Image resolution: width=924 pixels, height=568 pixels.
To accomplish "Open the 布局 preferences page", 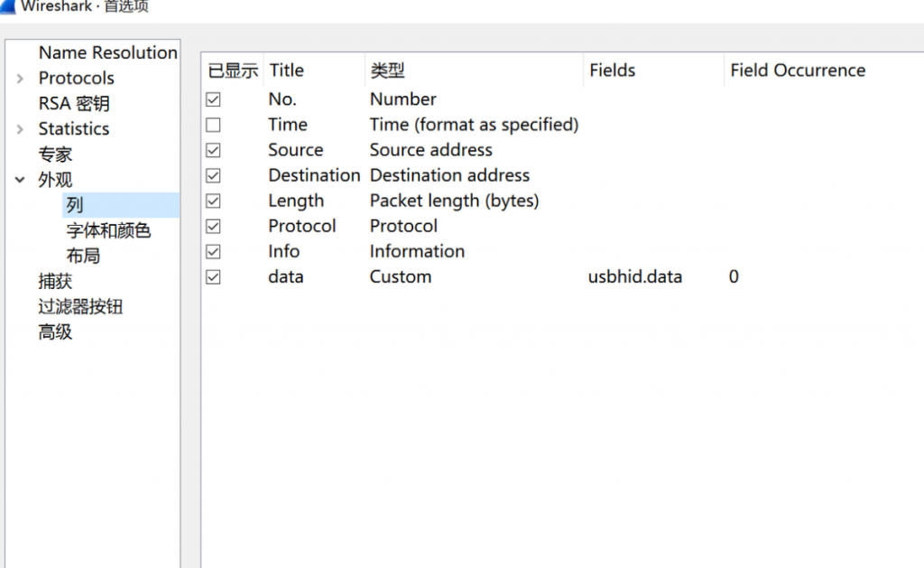I will coord(83,256).
